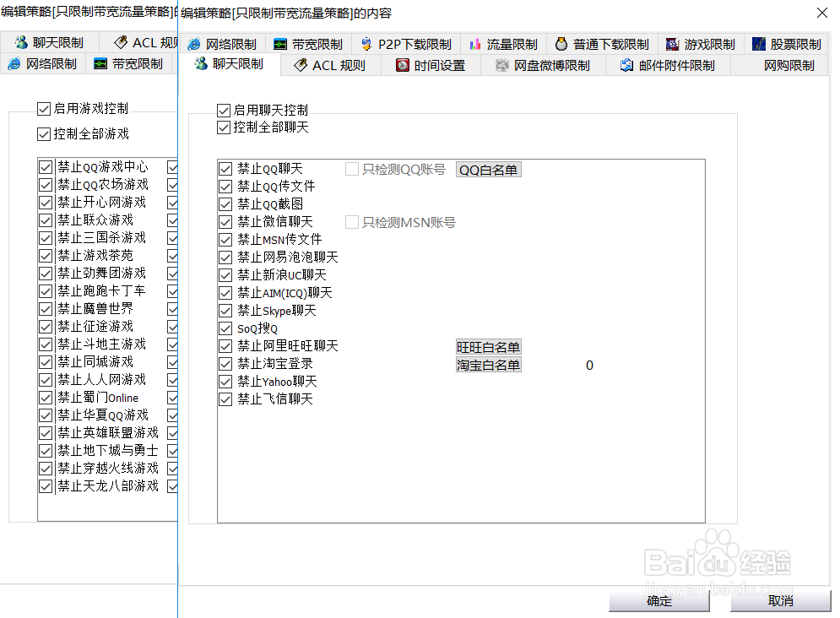Viewport: 840px width, 618px height.
Task: Click the 带宽限制 tab icon in front window
Action: click(279, 45)
